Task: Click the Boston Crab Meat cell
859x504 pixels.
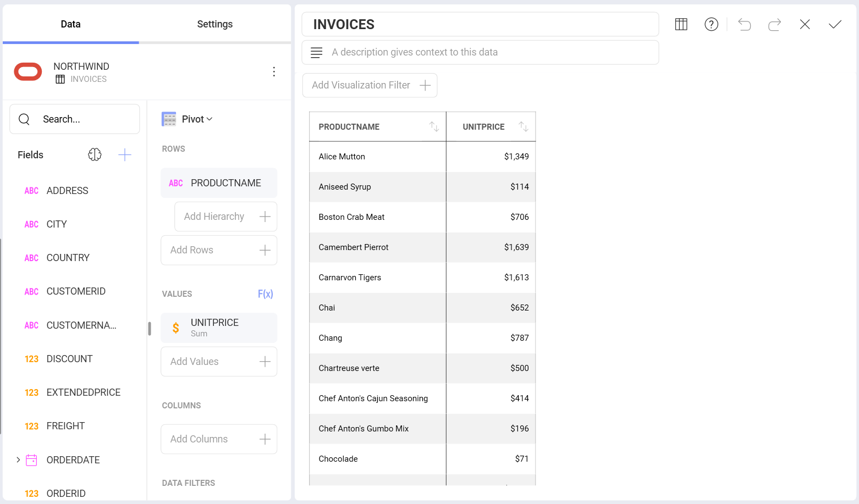Action: (x=378, y=217)
